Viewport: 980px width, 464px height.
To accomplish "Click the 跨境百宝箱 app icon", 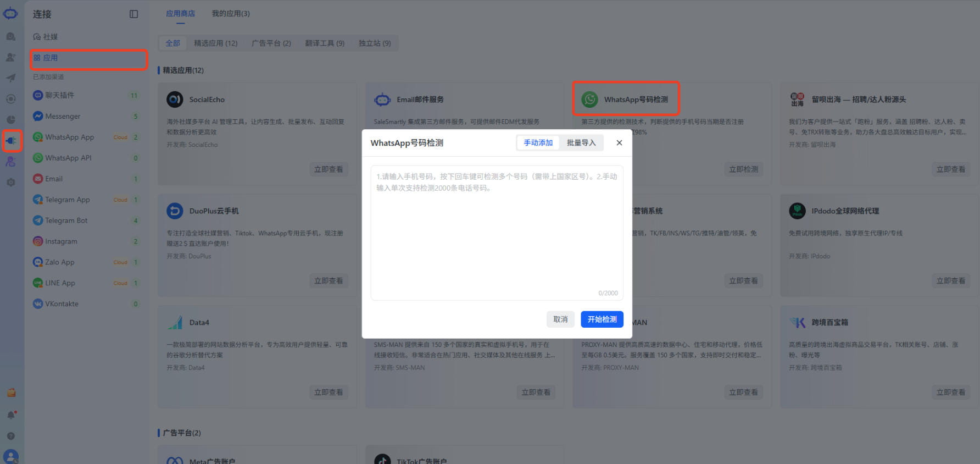I will coord(797,323).
